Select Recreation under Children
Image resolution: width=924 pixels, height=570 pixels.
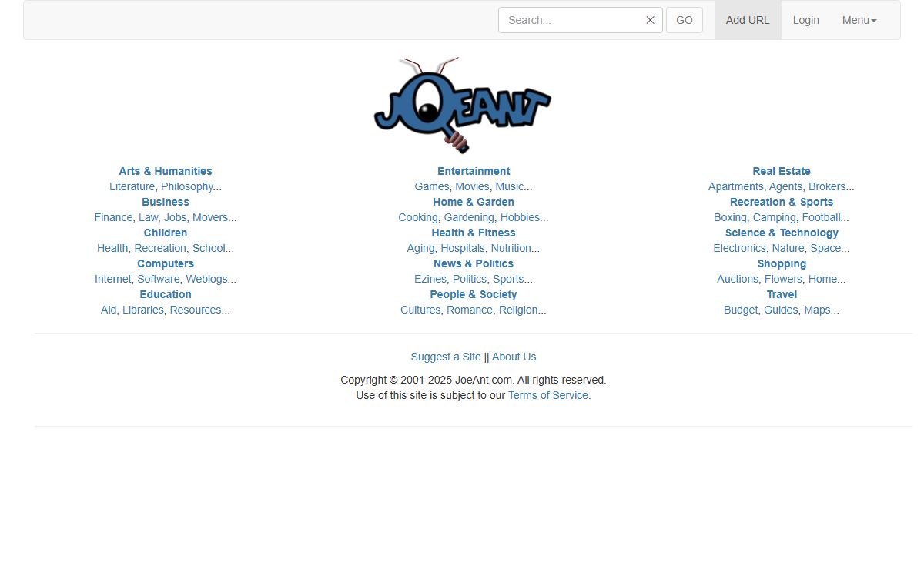click(160, 248)
